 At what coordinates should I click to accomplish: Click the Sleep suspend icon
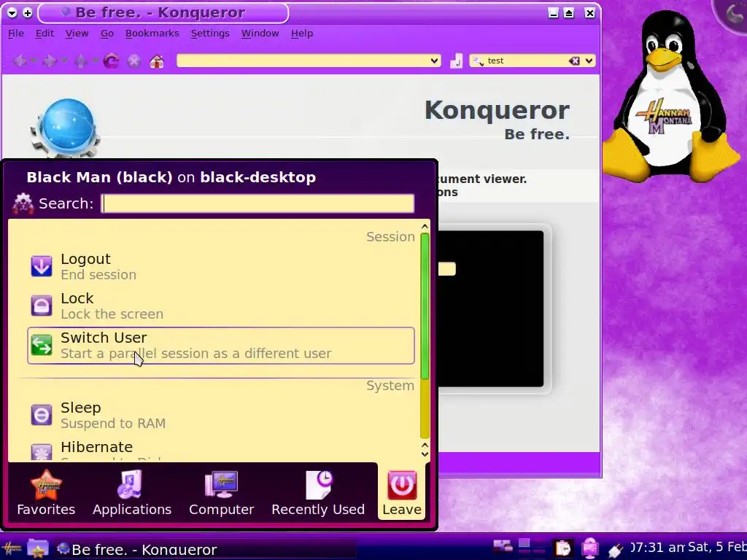coord(42,415)
